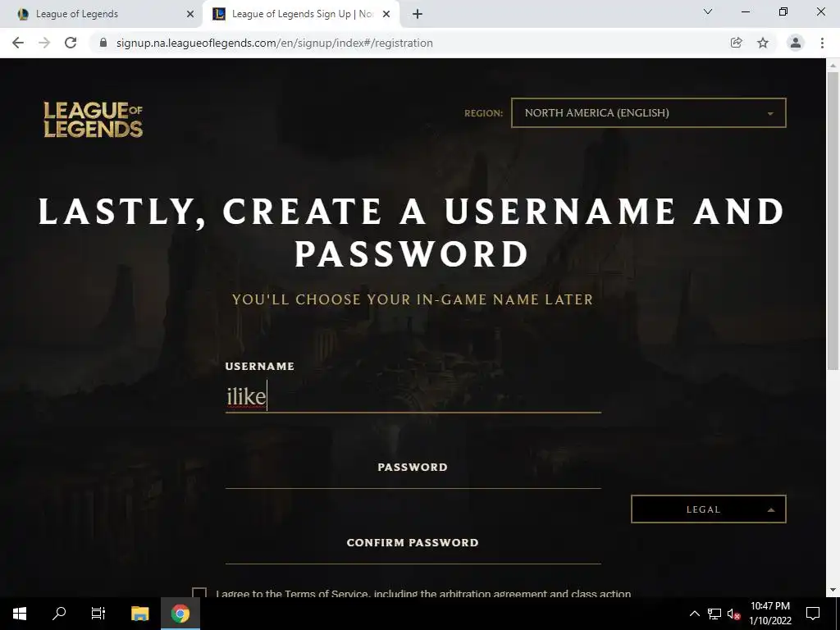Click into the Username field containing ilike

(413, 396)
